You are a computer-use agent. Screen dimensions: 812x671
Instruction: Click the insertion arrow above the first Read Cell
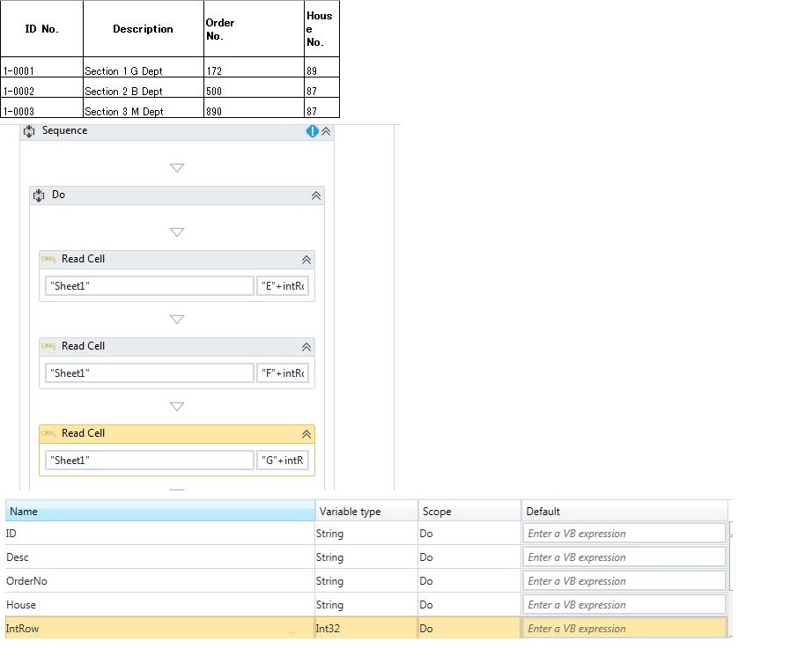tap(177, 232)
